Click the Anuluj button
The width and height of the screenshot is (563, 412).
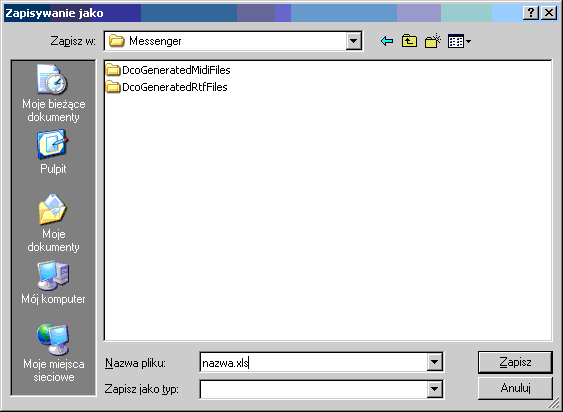[x=515, y=388]
